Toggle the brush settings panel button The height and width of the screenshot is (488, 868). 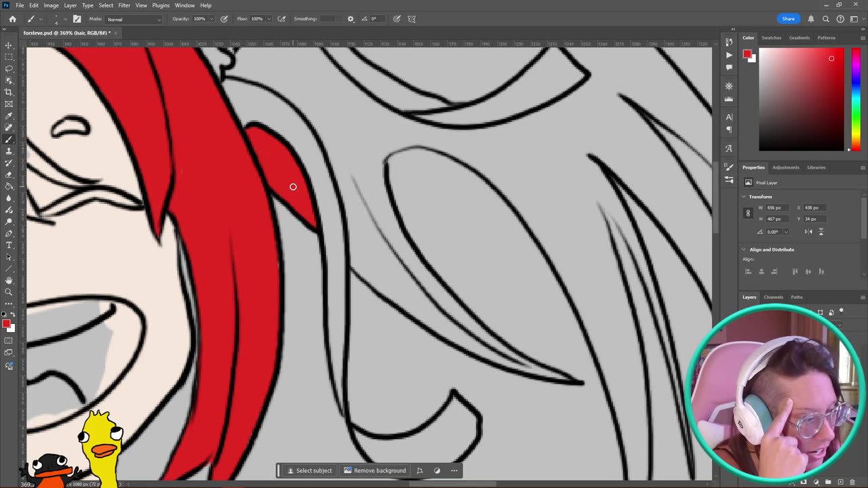coord(77,19)
